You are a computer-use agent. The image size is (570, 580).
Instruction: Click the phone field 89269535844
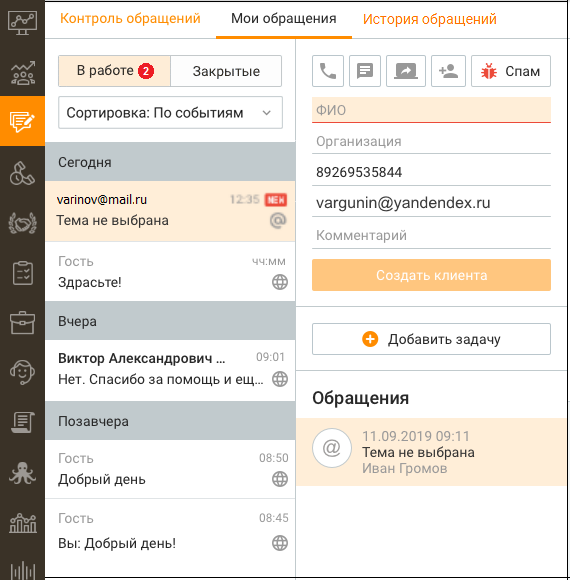coord(431,172)
